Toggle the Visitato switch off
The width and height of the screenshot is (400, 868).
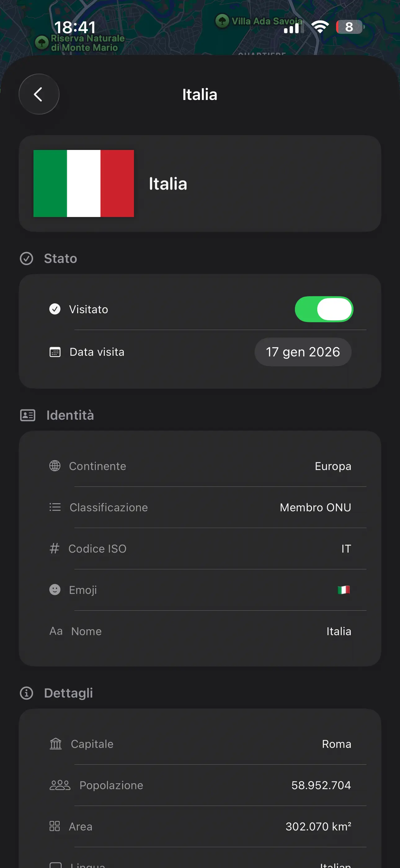point(324,309)
